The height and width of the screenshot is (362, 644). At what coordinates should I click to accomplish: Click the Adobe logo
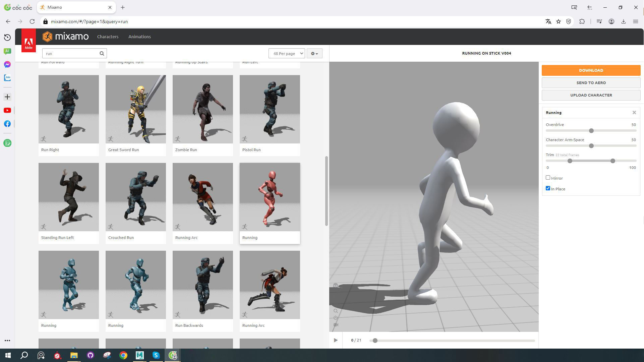[29, 41]
